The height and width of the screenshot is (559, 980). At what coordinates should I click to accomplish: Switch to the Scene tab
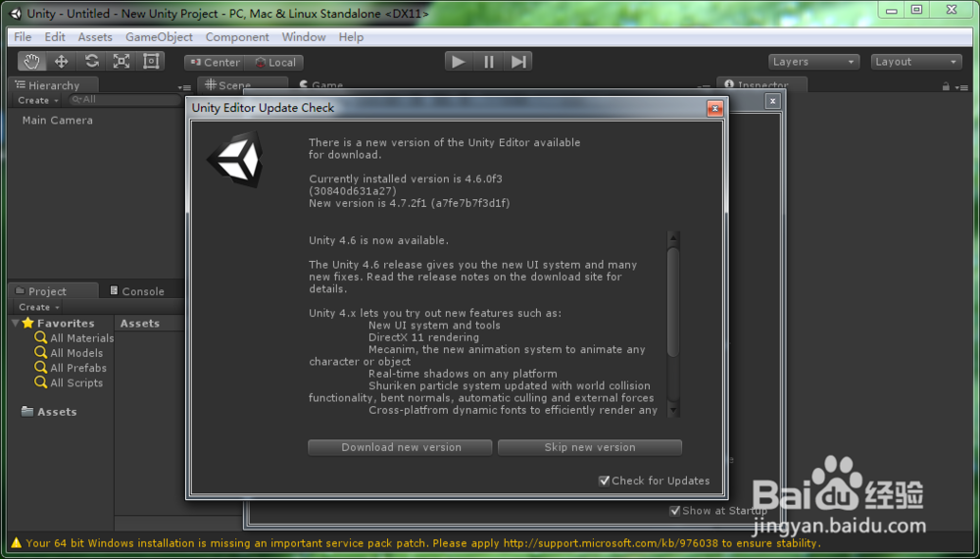click(242, 85)
